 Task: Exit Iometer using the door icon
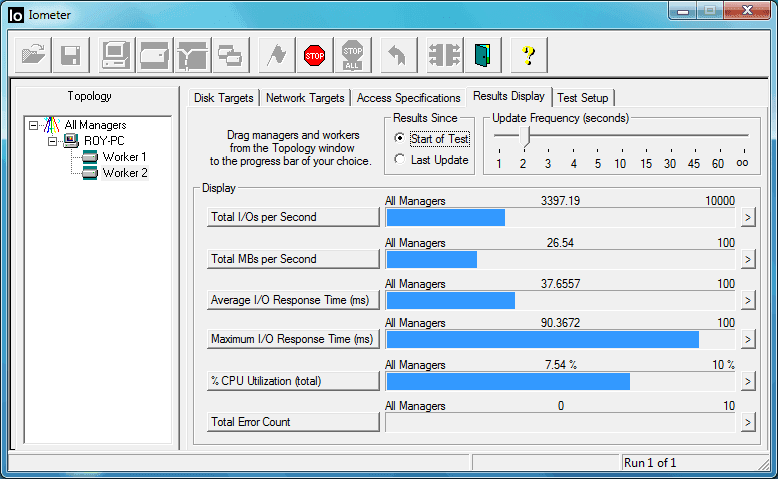click(x=483, y=55)
